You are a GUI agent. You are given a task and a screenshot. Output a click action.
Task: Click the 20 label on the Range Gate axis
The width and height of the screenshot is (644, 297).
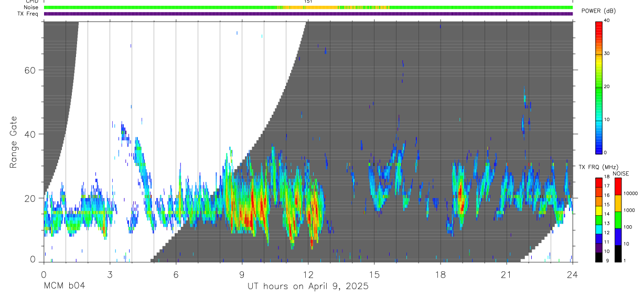[30, 198]
